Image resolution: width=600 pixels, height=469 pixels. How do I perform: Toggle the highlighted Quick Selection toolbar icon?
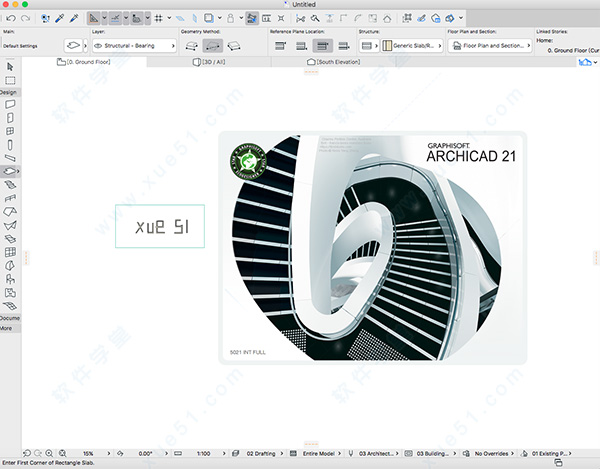pos(252,18)
